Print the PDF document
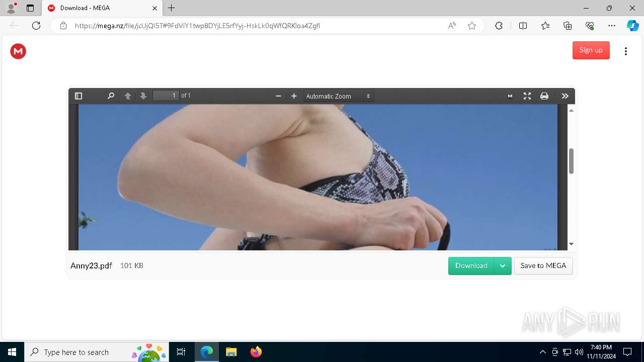Image resolution: width=644 pixels, height=362 pixels. click(544, 96)
